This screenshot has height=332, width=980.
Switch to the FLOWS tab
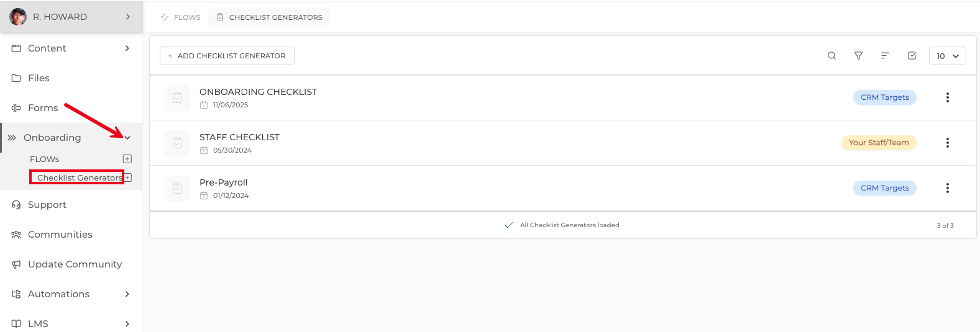point(180,17)
